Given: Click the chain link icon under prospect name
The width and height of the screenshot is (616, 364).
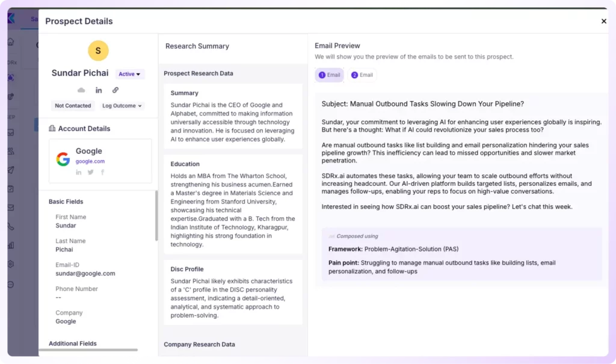Looking at the screenshot, I should (115, 90).
